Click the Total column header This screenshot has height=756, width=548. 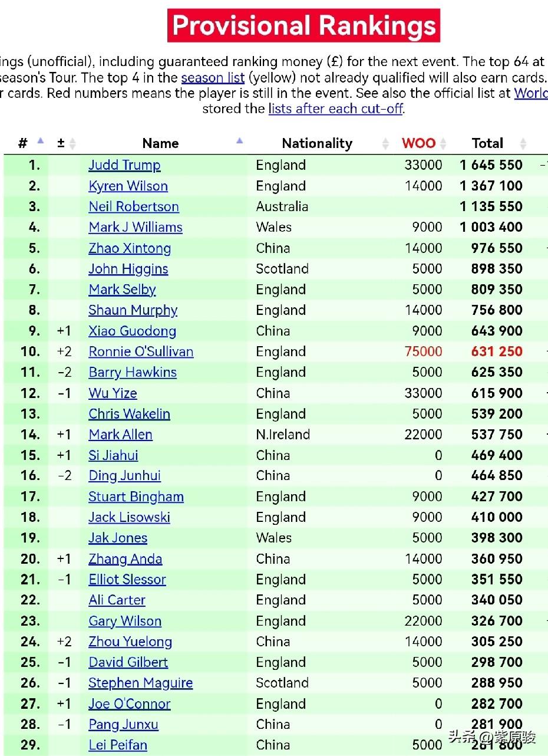tap(487, 143)
